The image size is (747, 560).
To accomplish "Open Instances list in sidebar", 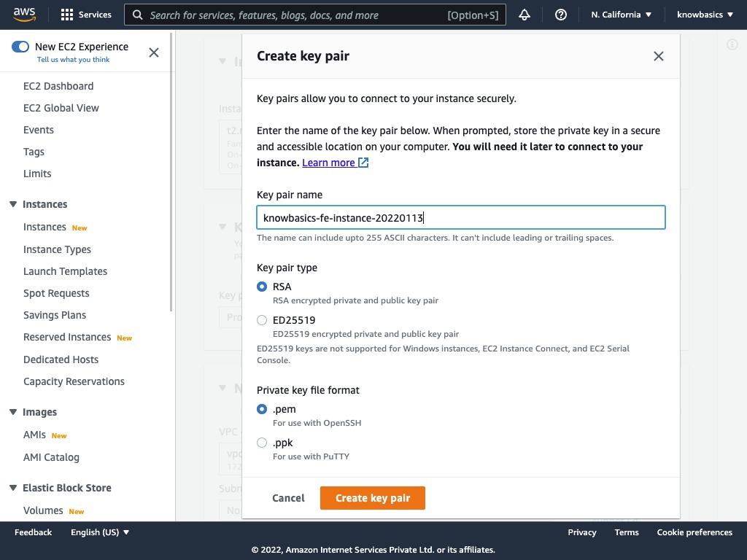I will [44, 227].
